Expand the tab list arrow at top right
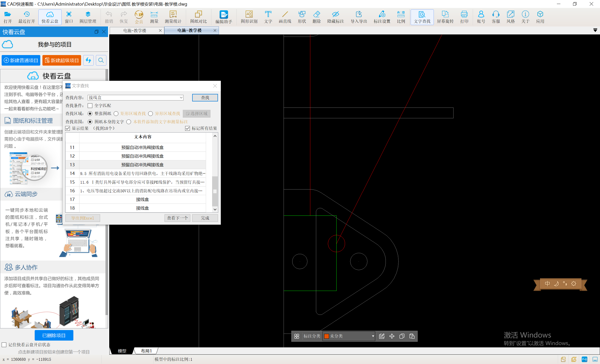The width and height of the screenshot is (600, 364). point(595,30)
